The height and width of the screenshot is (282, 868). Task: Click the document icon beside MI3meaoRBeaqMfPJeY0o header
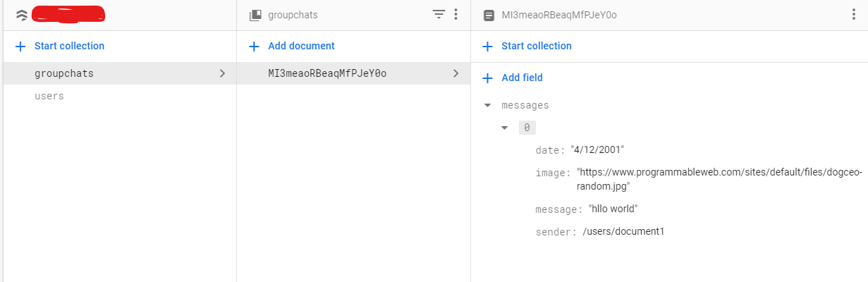click(489, 15)
